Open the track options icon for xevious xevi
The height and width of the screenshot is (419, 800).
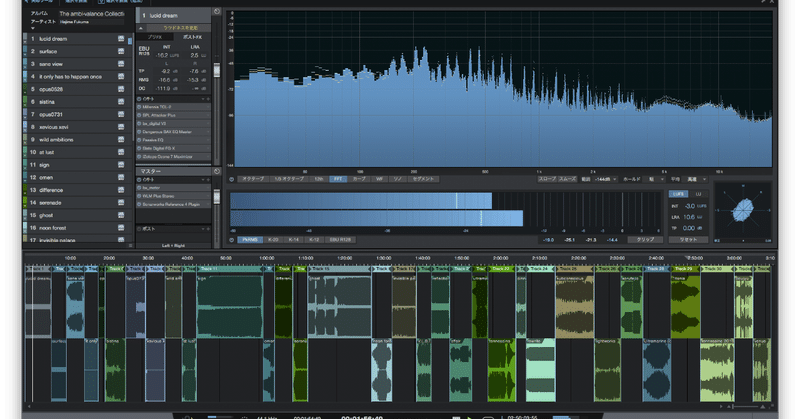tap(121, 127)
